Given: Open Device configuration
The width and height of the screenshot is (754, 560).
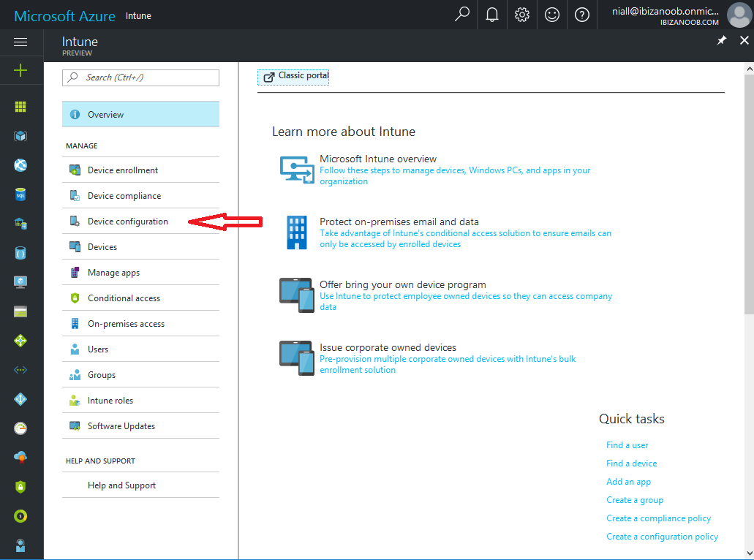Looking at the screenshot, I should pos(140,221).
